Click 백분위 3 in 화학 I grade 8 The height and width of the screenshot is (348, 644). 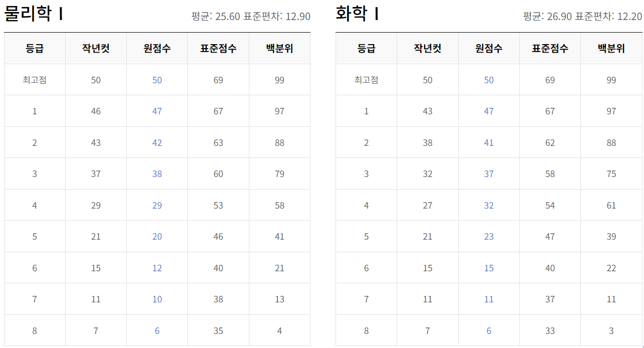[x=611, y=331]
